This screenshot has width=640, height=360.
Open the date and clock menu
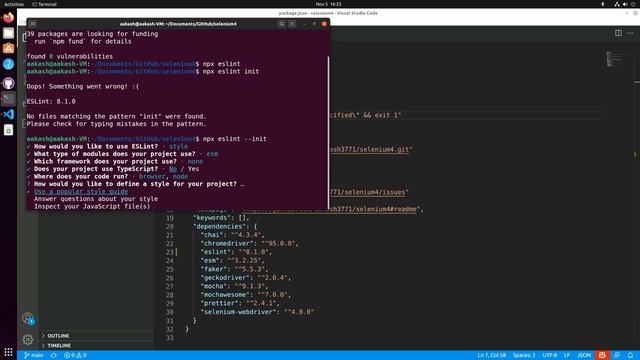pos(329,4)
